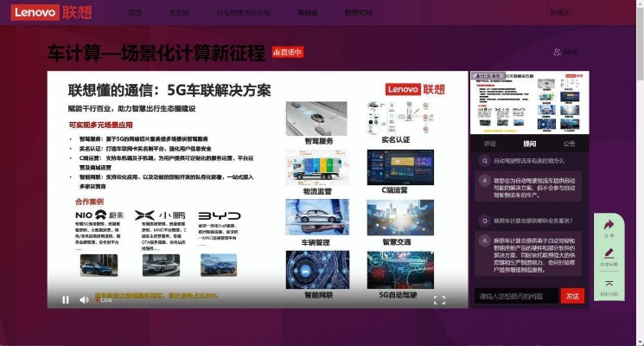Pause the live video stream
The image size is (644, 346).
65,300
